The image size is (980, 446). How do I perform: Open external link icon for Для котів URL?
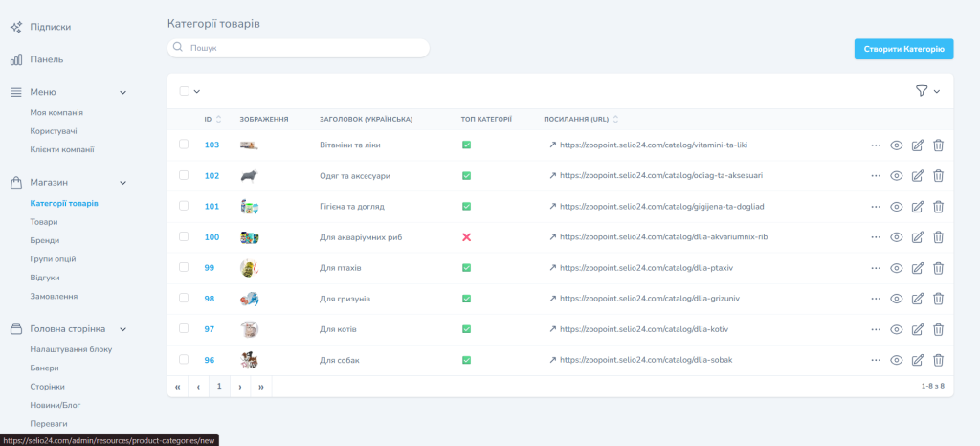(x=552, y=329)
